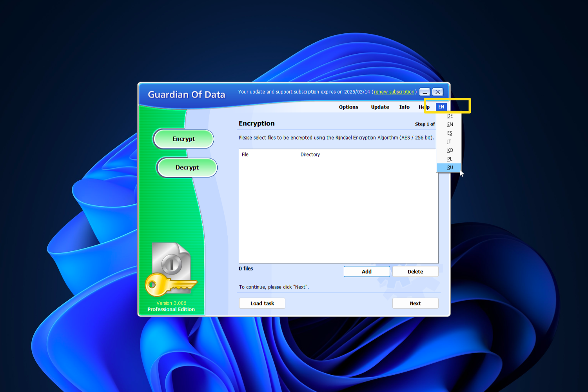Close the Guardian Of Data window
Screen dimensions: 588x392
(437, 92)
